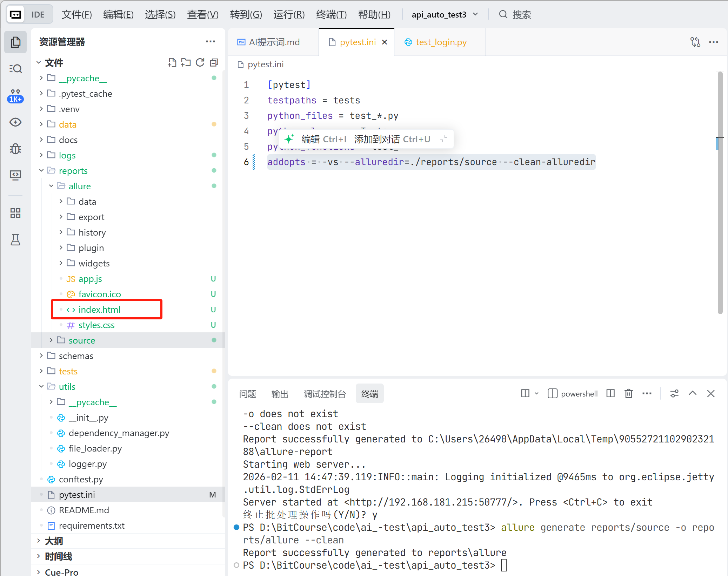Open the 终端(T) menu

point(331,15)
